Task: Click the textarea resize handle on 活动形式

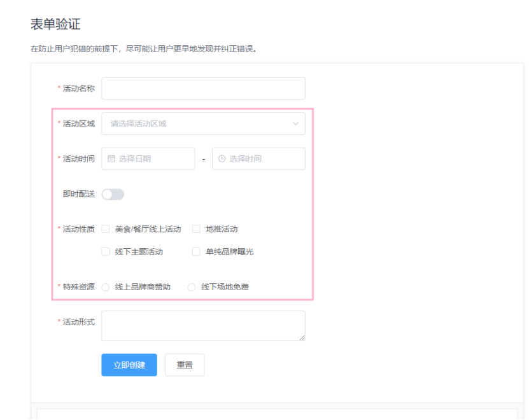Action: [302, 337]
